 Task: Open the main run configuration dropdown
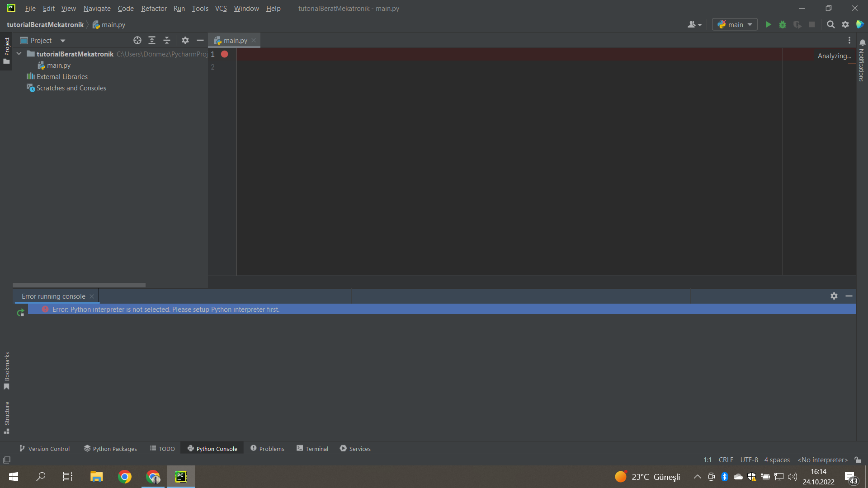735,25
